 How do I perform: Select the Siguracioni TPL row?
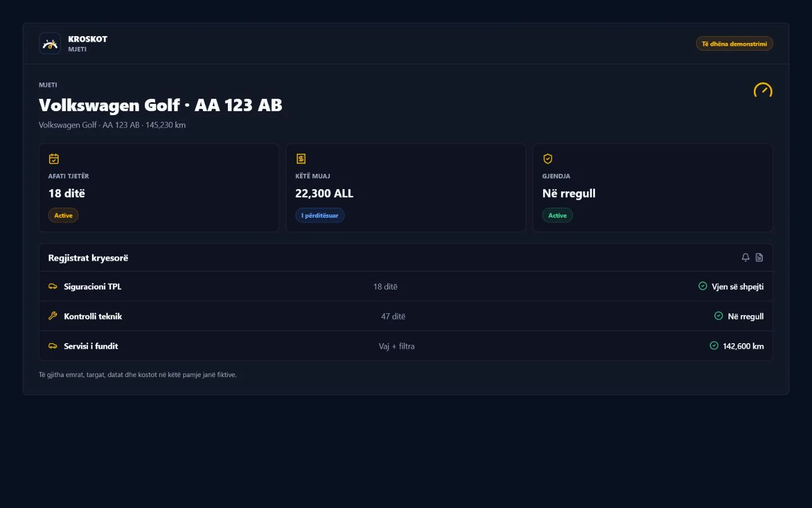(x=406, y=286)
